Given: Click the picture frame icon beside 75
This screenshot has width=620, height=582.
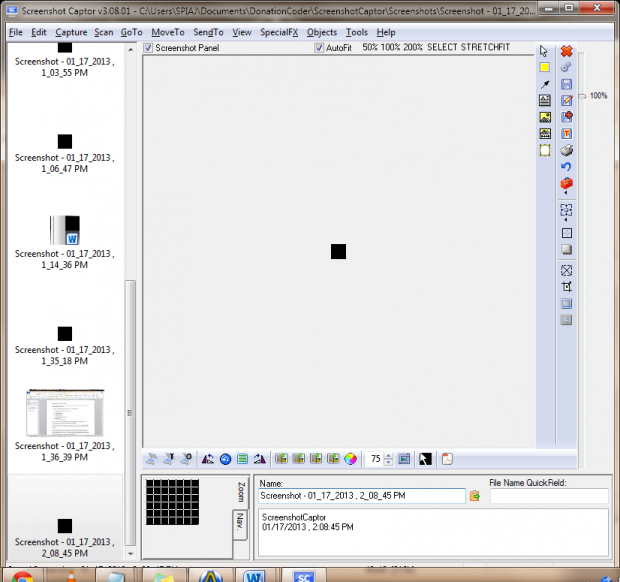Looking at the screenshot, I should 404,459.
